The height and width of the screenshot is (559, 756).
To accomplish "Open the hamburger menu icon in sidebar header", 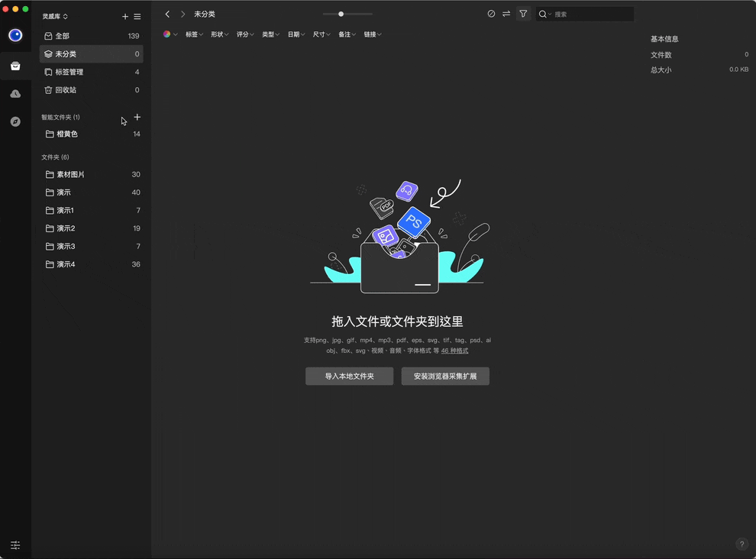I will [x=137, y=16].
